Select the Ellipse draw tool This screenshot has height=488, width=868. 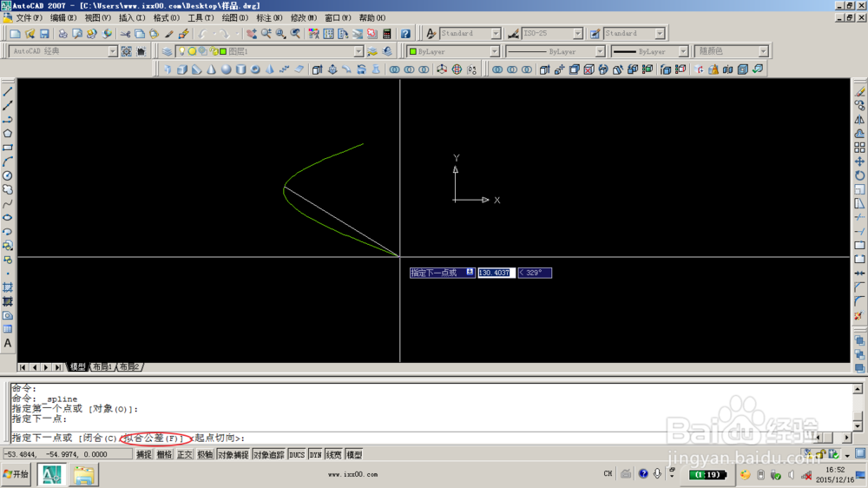click(x=8, y=217)
